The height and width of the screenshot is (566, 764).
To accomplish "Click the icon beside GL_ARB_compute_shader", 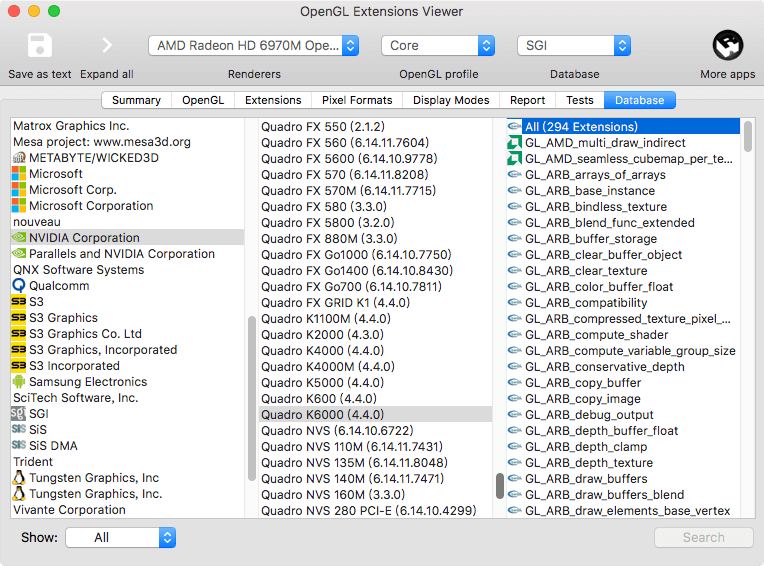I will [514, 335].
